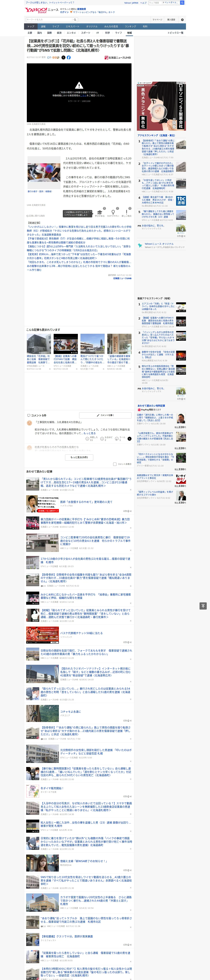This screenshot has height=980, width=210.
Task: Open the 速報 tab
Action: pos(43,27)
